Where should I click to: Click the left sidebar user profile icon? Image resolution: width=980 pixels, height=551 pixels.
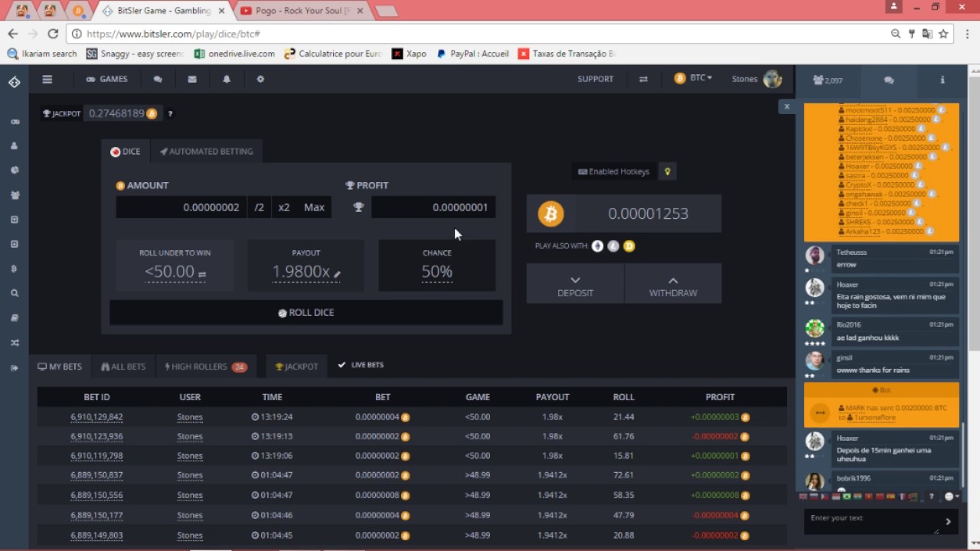15,146
